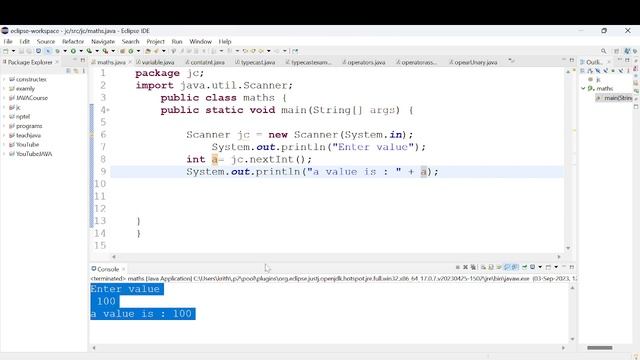This screenshot has height=360, width=640.
Task: Click the Pin Console icon
Action: click(x=524, y=267)
